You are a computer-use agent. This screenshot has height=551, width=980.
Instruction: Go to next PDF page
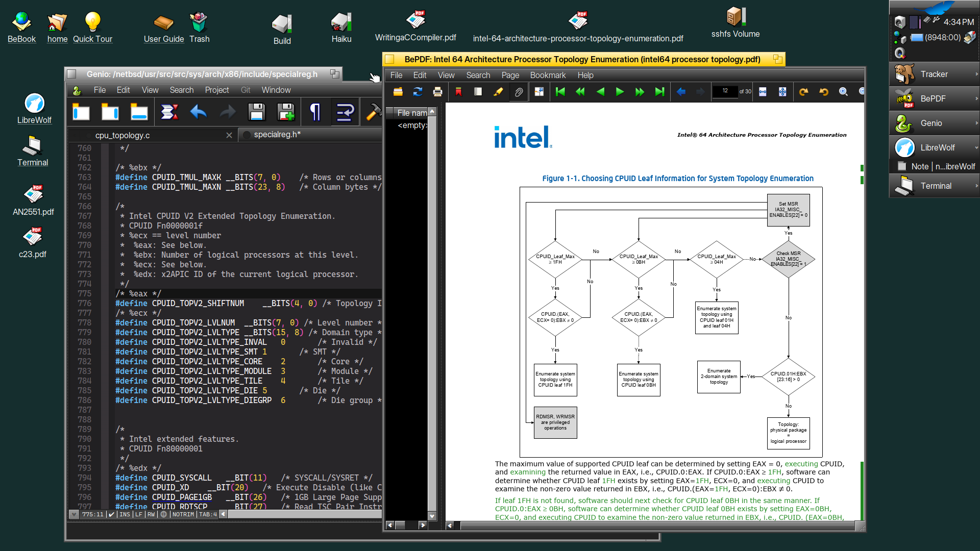click(x=620, y=92)
